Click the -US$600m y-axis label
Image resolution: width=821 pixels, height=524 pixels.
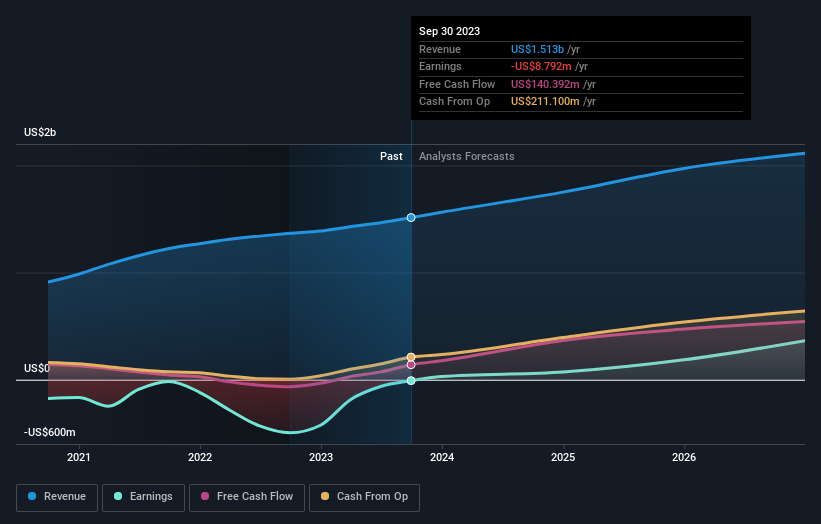click(x=49, y=432)
